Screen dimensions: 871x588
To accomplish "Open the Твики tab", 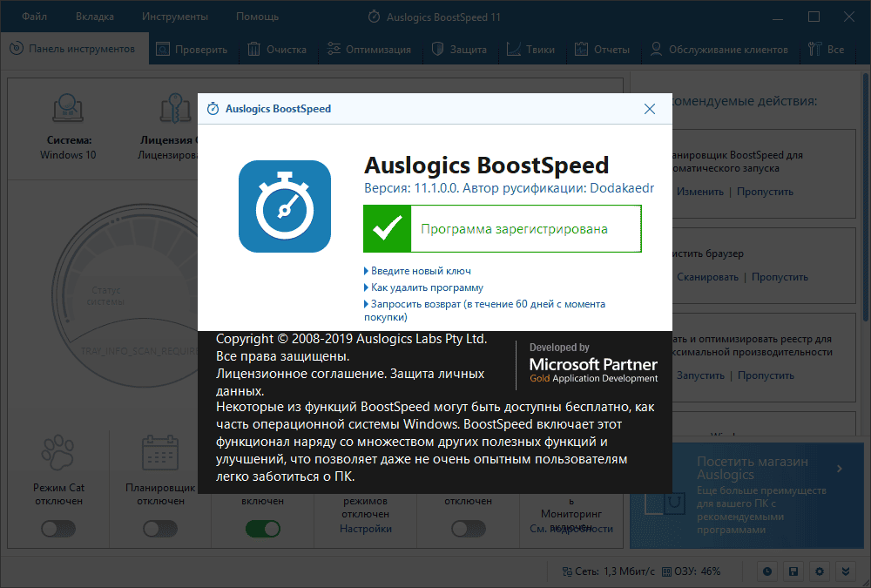I will click(x=530, y=50).
